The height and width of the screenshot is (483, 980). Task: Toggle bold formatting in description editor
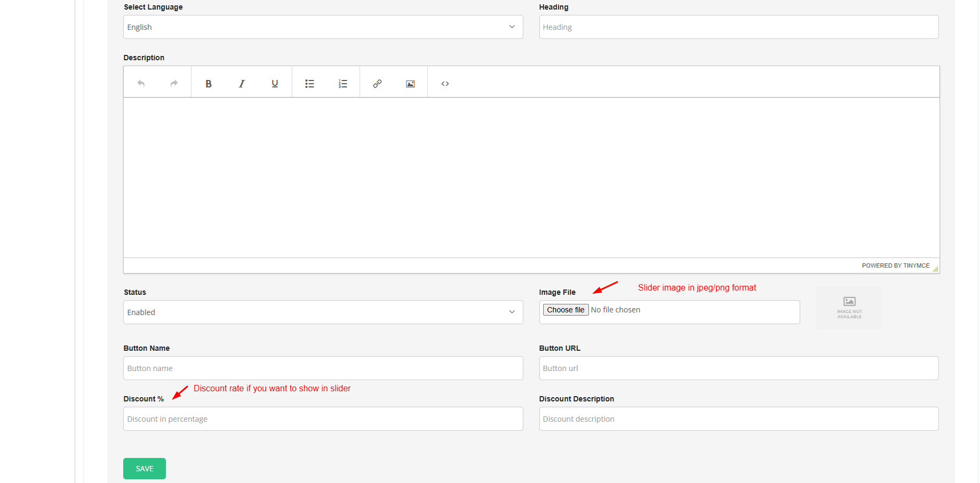[x=209, y=84]
